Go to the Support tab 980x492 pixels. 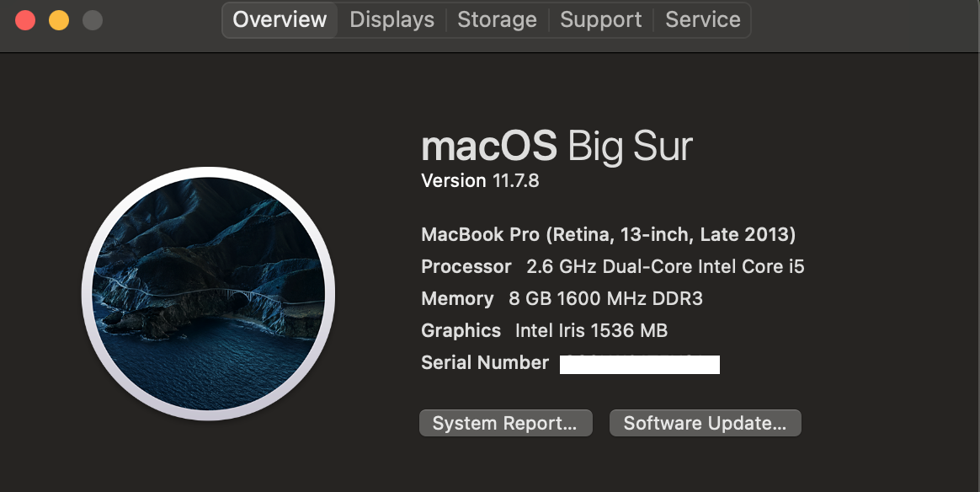point(600,19)
